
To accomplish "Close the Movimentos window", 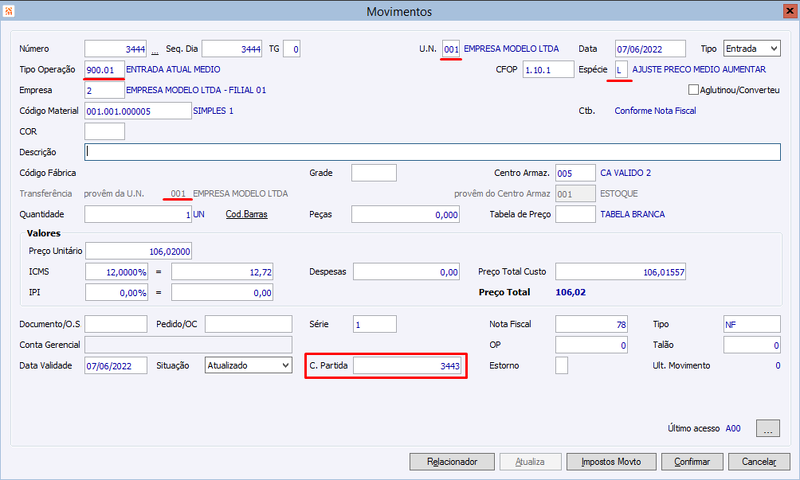I will [789, 11].
